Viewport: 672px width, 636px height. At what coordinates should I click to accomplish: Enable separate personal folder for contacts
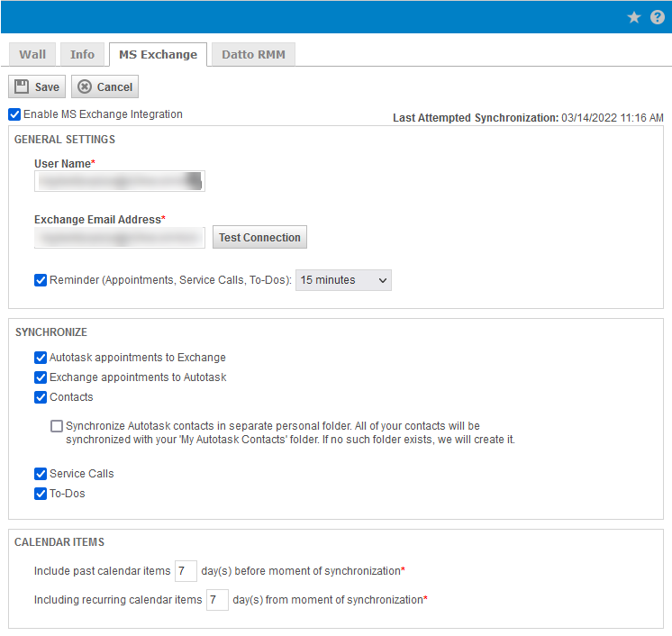point(57,426)
